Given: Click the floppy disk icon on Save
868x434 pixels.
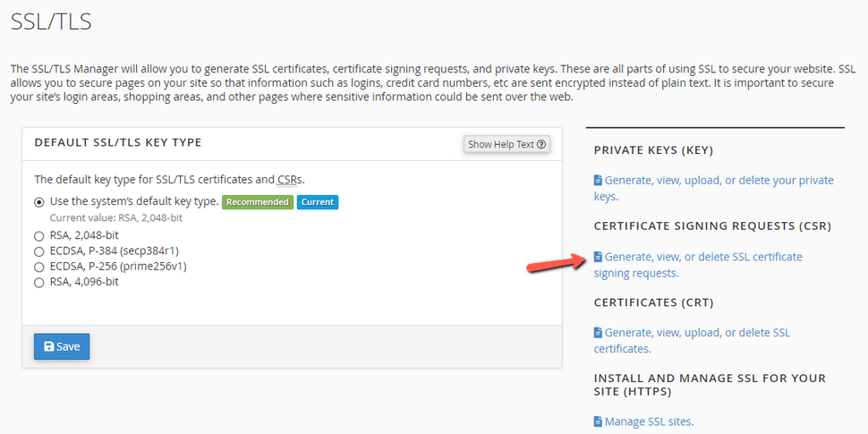Looking at the screenshot, I should coord(48,346).
